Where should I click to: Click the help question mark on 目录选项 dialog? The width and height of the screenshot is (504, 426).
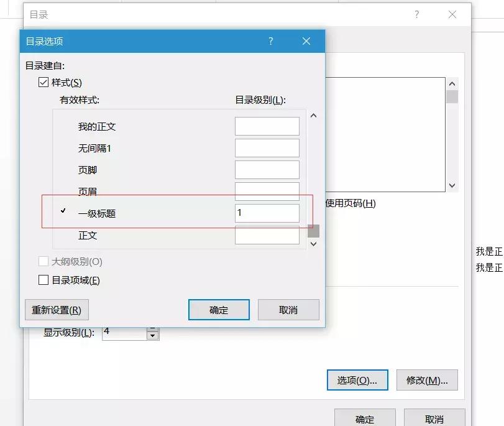point(270,41)
